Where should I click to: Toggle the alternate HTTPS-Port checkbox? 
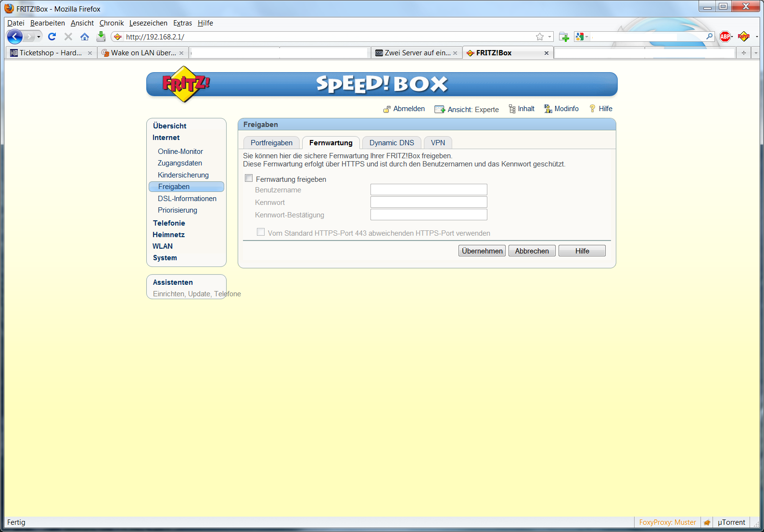[261, 232]
